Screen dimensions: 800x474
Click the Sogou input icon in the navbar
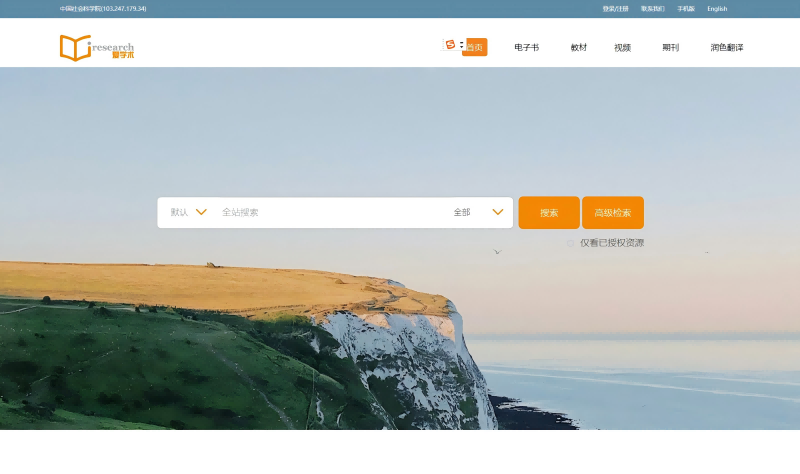click(450, 45)
